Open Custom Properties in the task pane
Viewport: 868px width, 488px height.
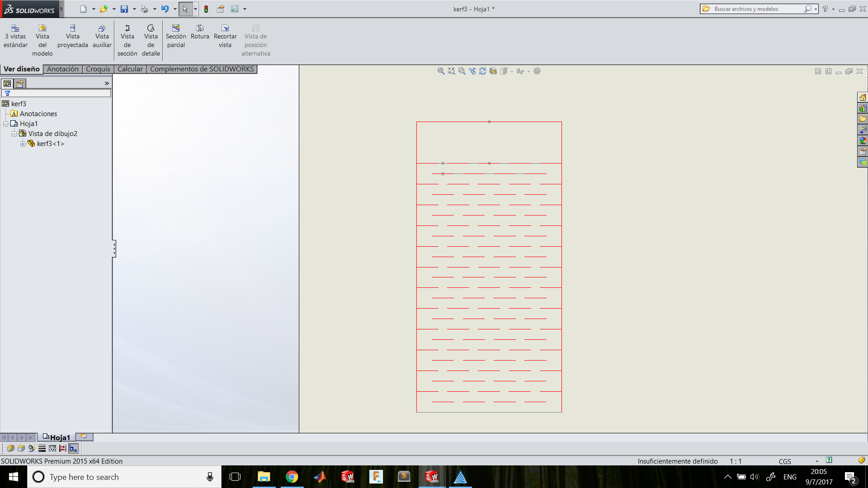click(863, 151)
